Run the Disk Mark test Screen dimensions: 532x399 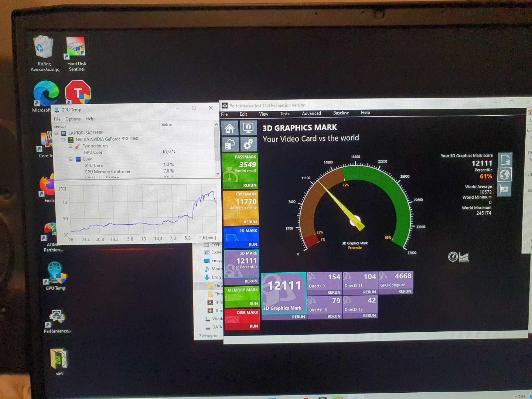(x=254, y=326)
